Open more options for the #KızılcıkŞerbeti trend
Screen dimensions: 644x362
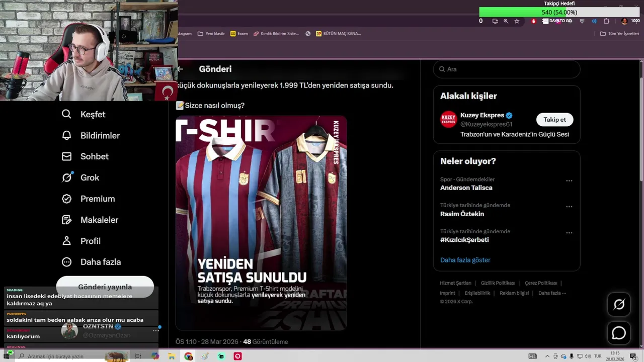(569, 233)
